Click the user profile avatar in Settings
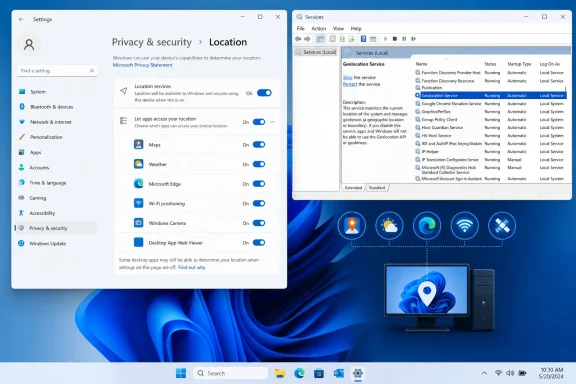Screen dimensions: 576x384 [29, 44]
